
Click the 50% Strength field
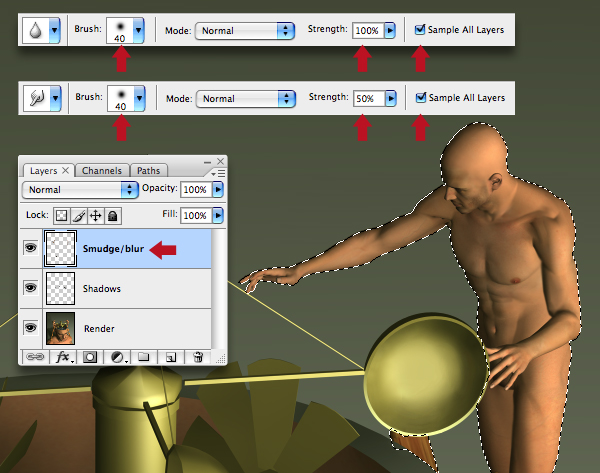click(369, 98)
